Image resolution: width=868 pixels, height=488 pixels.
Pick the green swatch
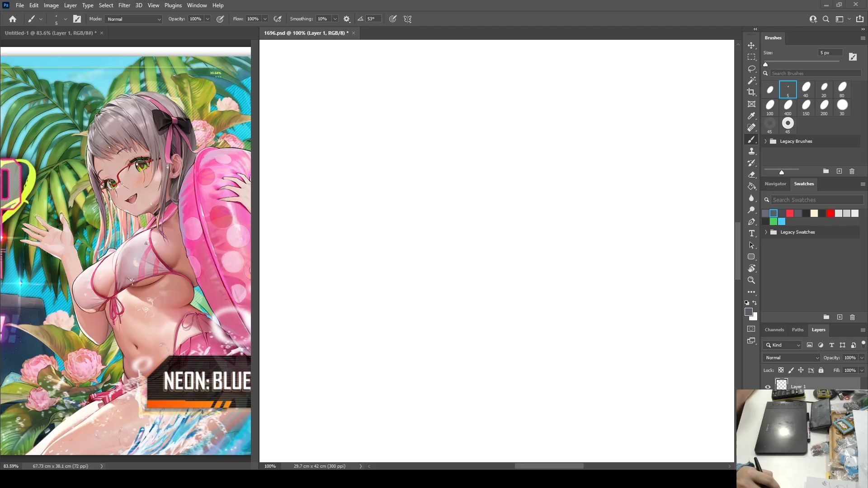[x=774, y=221]
